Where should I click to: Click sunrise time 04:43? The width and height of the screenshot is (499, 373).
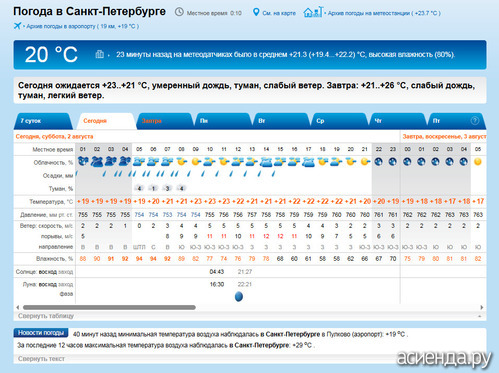click(217, 272)
